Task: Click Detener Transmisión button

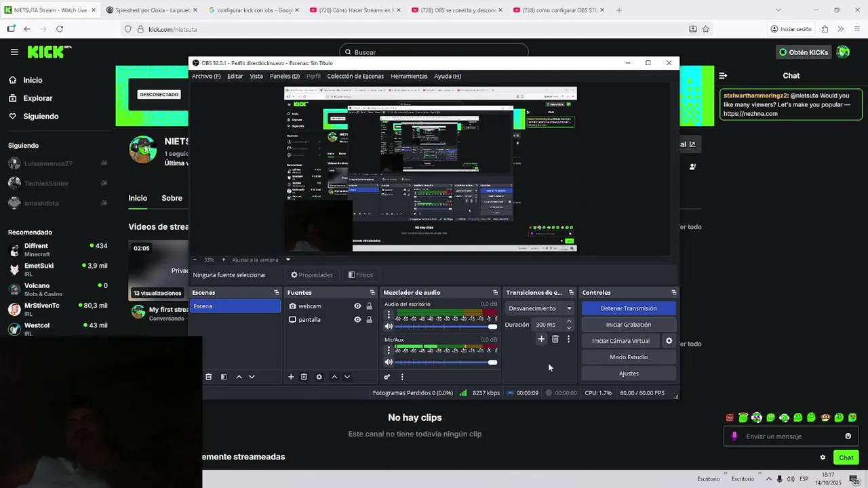Action: point(629,308)
